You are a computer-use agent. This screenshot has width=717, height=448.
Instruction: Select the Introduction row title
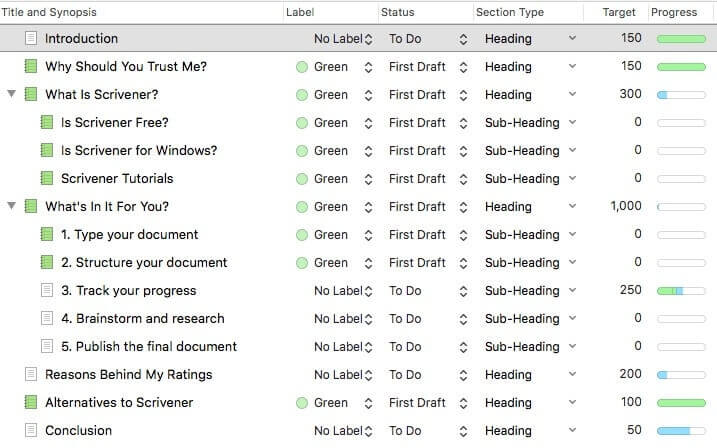click(x=81, y=38)
